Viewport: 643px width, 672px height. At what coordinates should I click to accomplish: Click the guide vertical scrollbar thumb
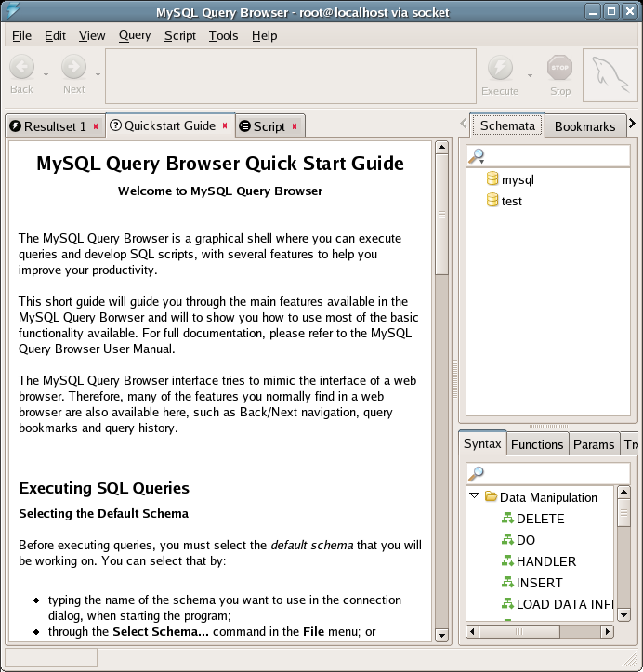point(441,215)
